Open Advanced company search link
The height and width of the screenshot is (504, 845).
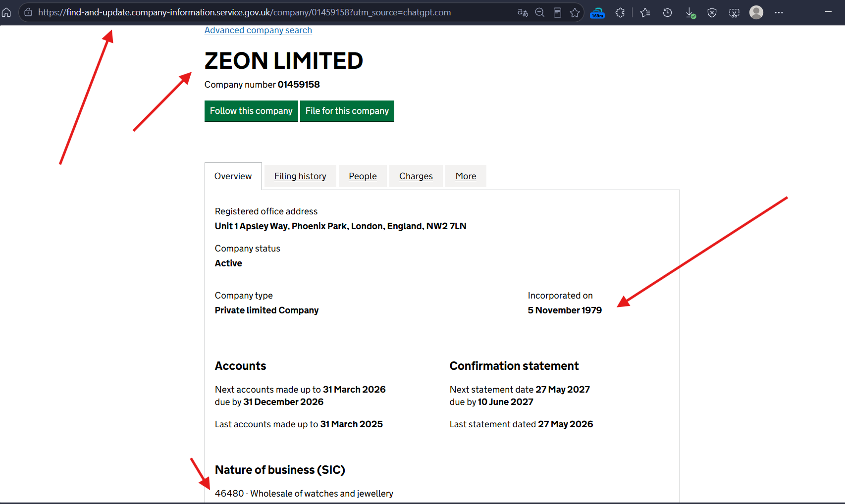(258, 30)
